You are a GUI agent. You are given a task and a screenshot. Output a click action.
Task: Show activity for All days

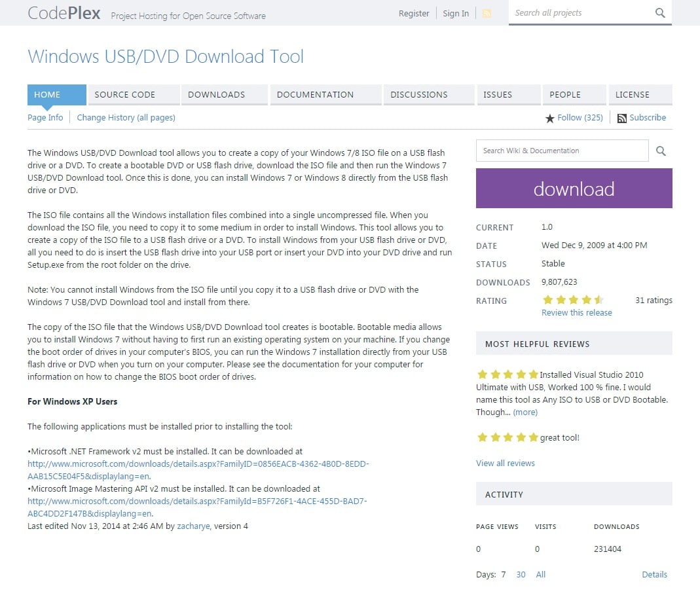(x=541, y=575)
